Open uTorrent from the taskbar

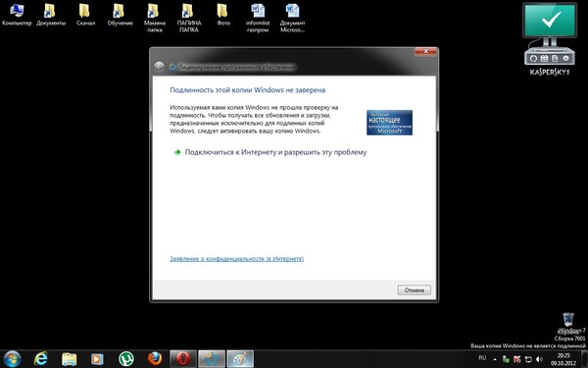tap(126, 359)
